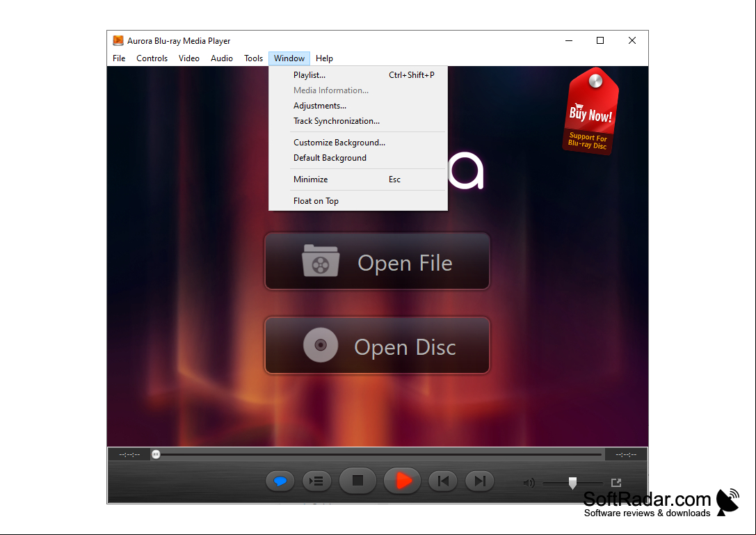Open the Controls menu
Image resolution: width=756 pixels, height=535 pixels.
pyautogui.click(x=152, y=58)
